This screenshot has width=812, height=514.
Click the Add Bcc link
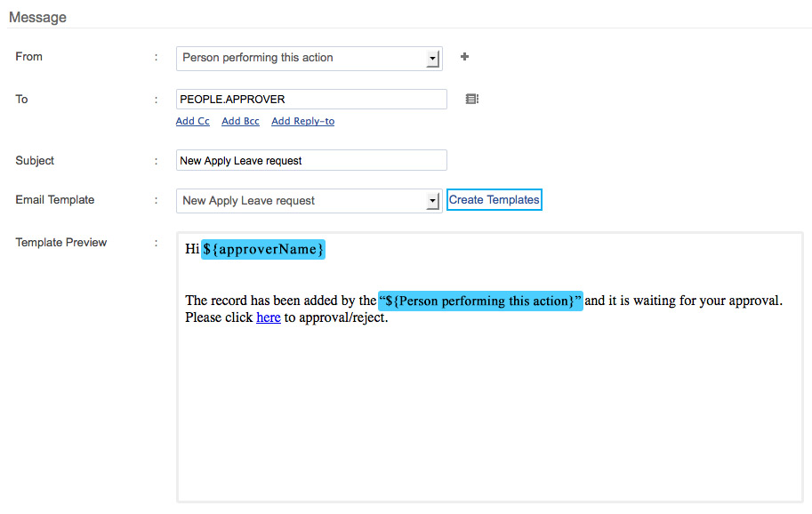tap(240, 121)
